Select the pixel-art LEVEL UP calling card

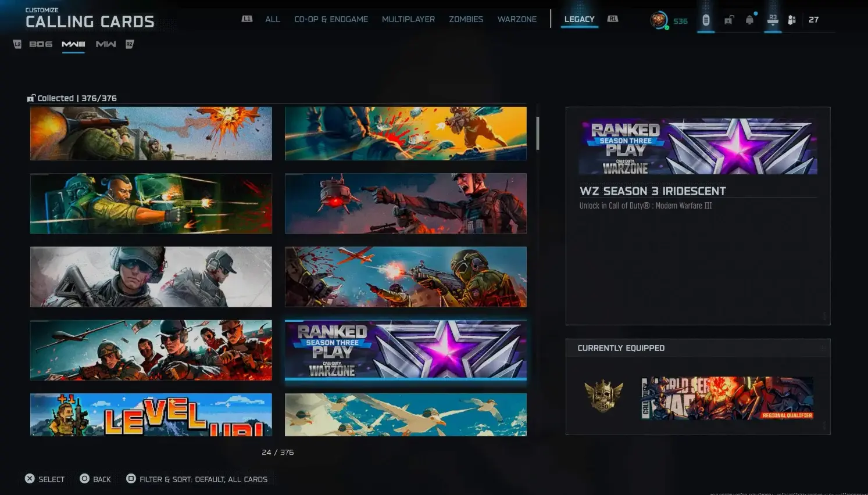(151, 415)
